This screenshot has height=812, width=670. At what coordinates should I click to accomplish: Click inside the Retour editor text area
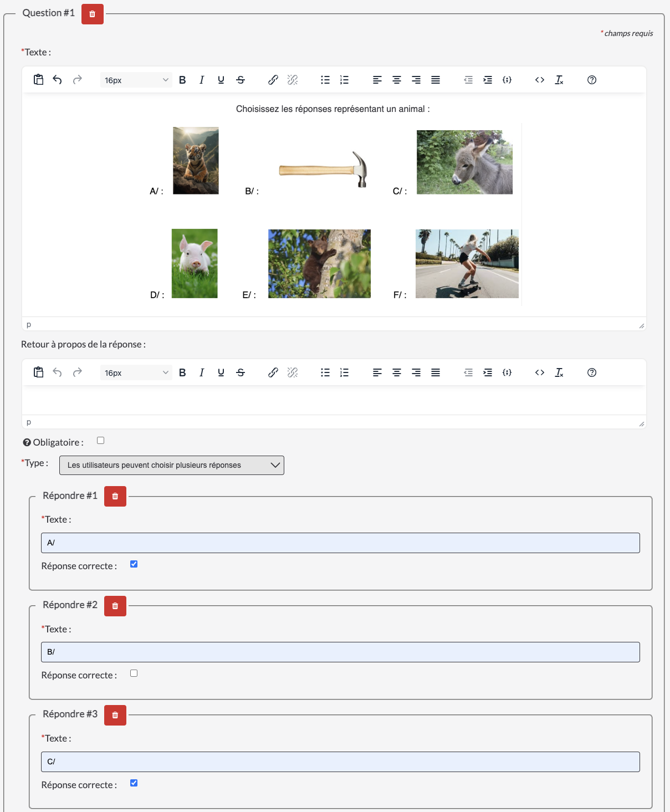(334, 400)
